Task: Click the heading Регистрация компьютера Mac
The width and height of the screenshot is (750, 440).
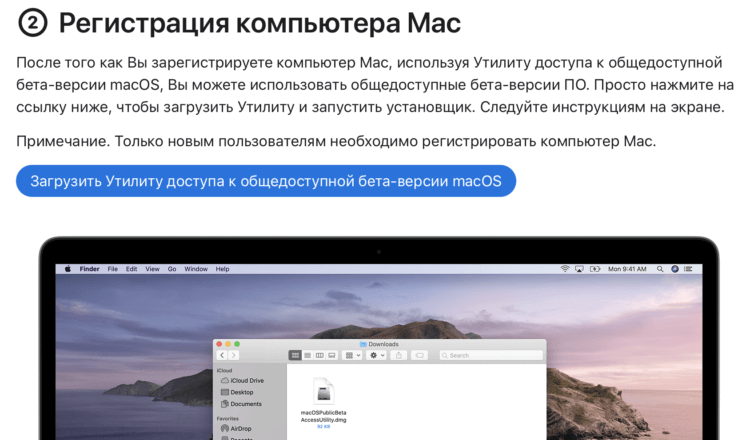Action: 260,23
